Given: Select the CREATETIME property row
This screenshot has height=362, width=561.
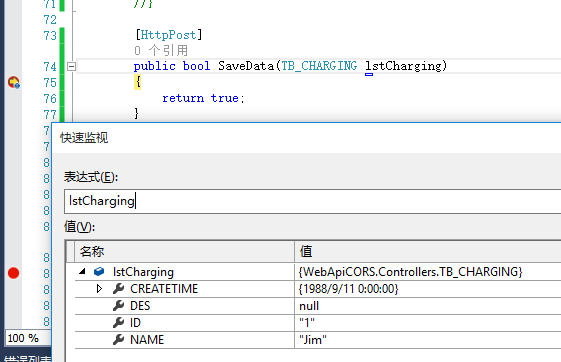Looking at the screenshot, I should click(318, 289).
